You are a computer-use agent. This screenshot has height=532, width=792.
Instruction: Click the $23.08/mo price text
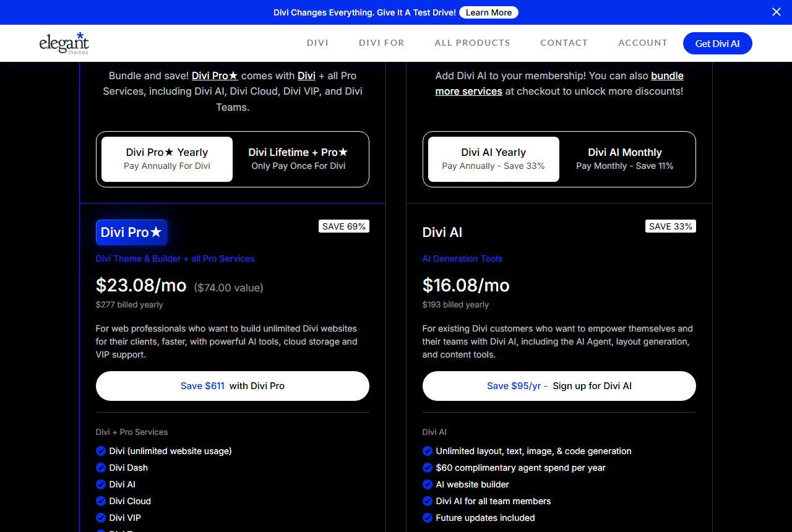coord(141,285)
